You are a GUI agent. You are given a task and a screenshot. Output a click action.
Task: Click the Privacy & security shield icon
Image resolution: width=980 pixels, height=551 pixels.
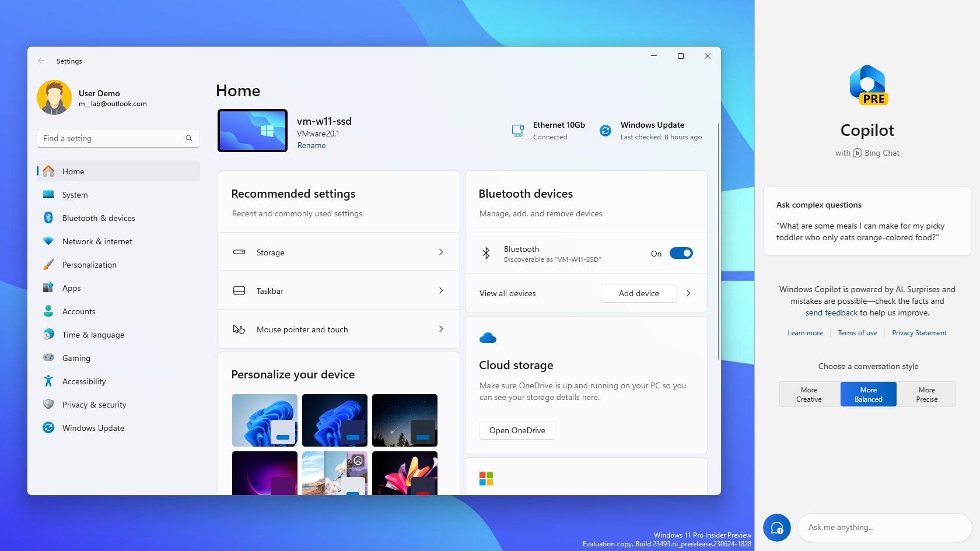[x=48, y=404]
